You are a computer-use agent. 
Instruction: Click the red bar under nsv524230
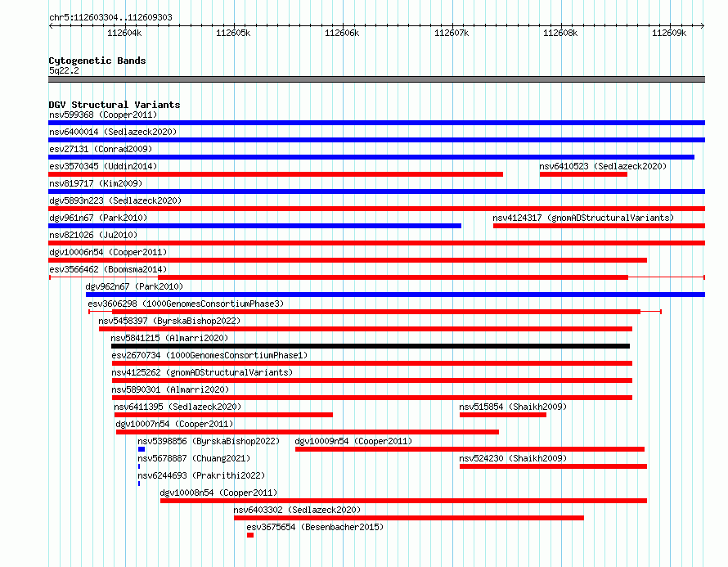point(553,466)
